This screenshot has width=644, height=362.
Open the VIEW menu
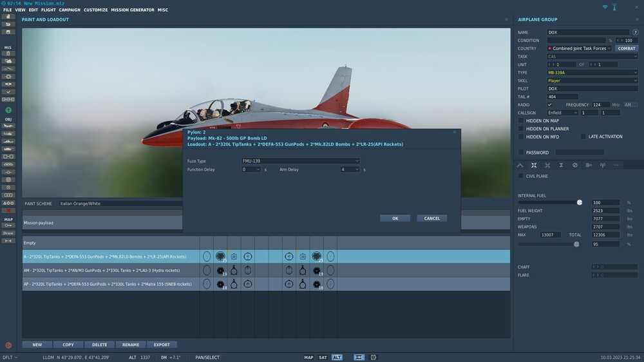coord(20,10)
